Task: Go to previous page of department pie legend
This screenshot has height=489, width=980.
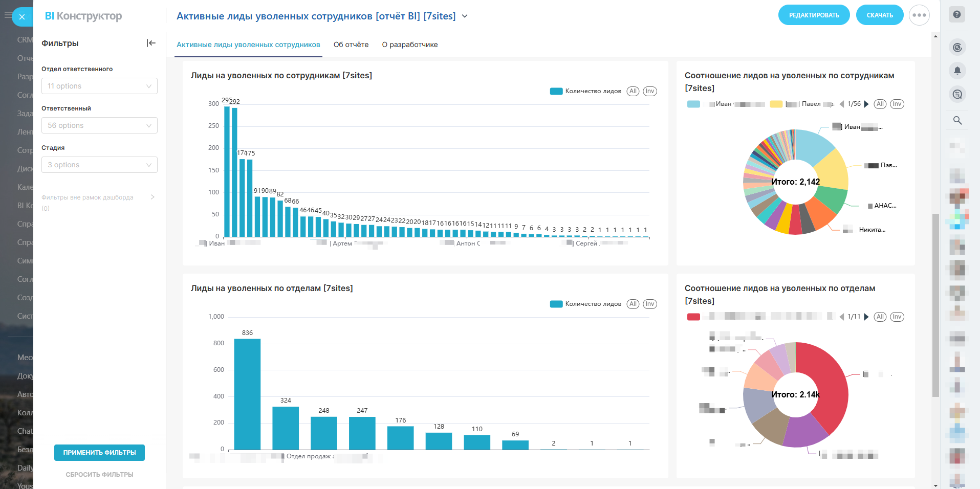Action: click(x=842, y=317)
